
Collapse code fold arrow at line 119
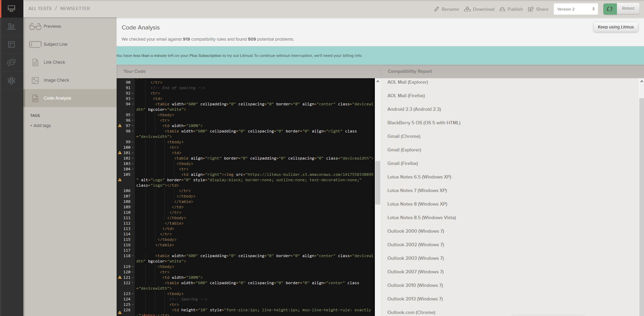point(133,267)
